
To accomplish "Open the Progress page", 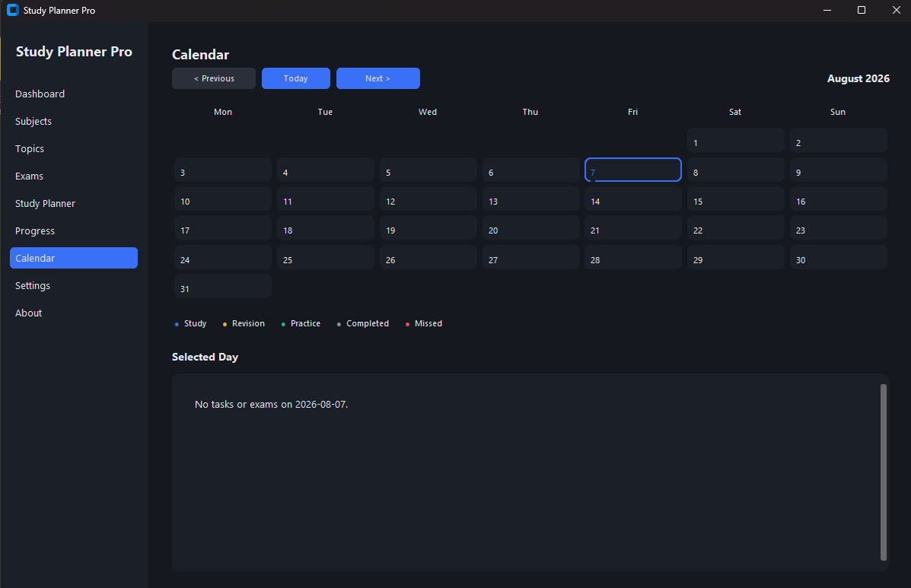I will click(74, 231).
